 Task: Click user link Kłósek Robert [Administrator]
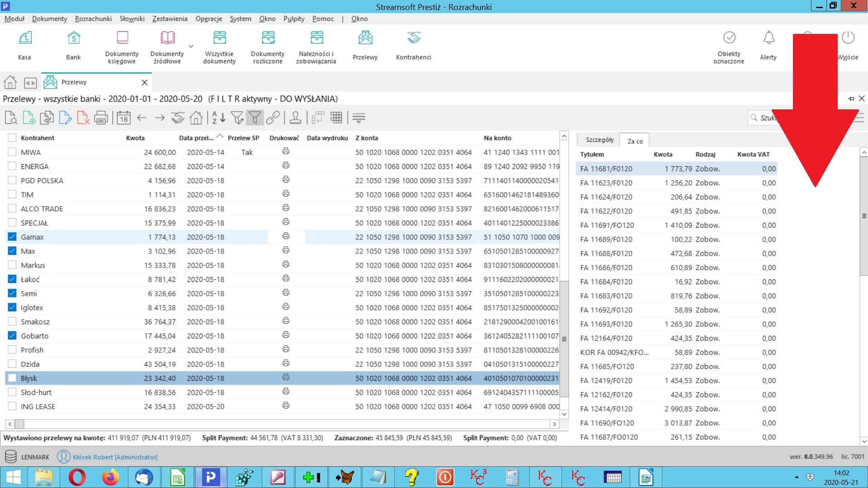(x=115, y=457)
